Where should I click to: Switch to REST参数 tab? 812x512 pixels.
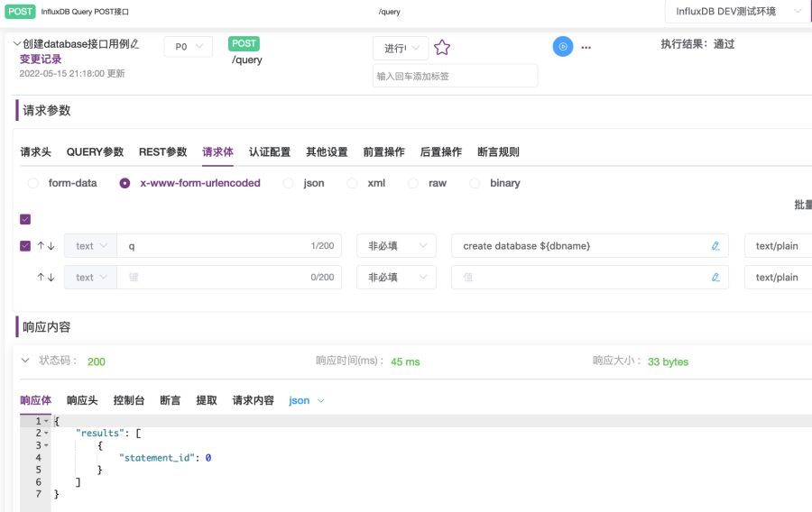pyautogui.click(x=162, y=152)
